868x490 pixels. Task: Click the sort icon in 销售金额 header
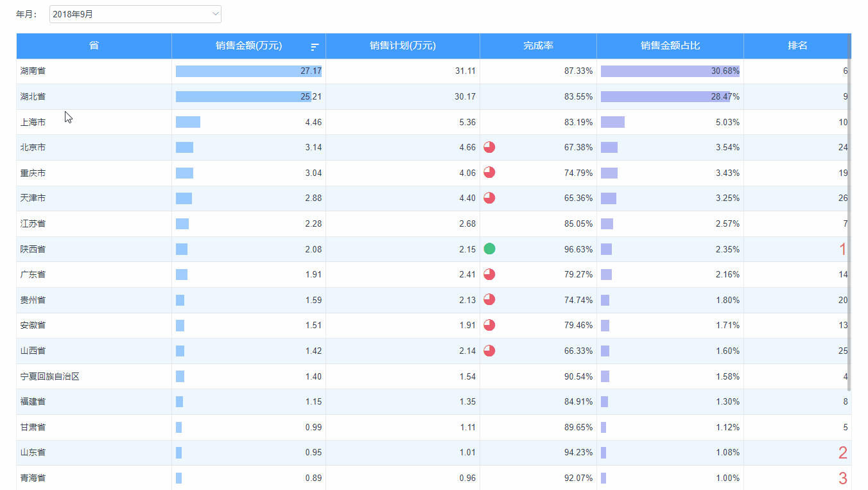pos(315,46)
